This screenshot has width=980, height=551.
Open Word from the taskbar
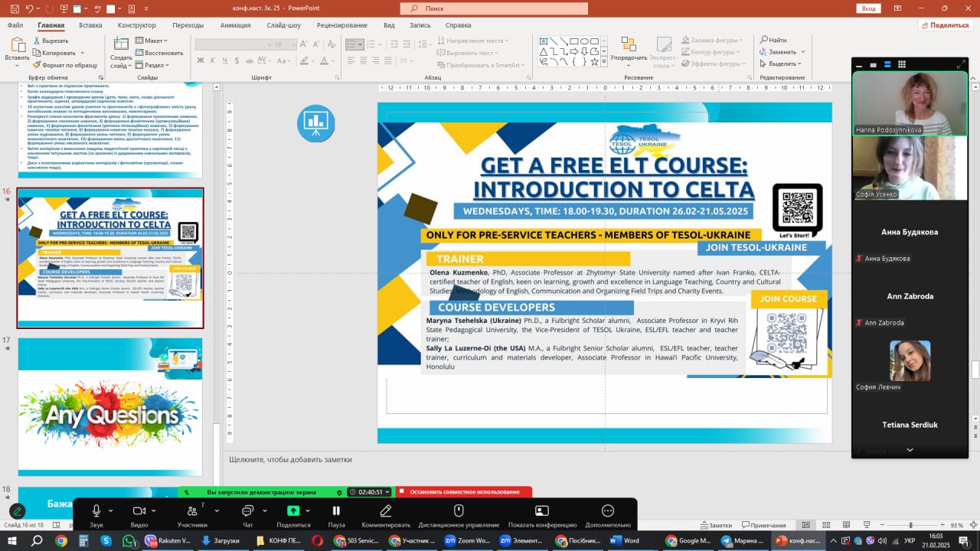tap(624, 540)
